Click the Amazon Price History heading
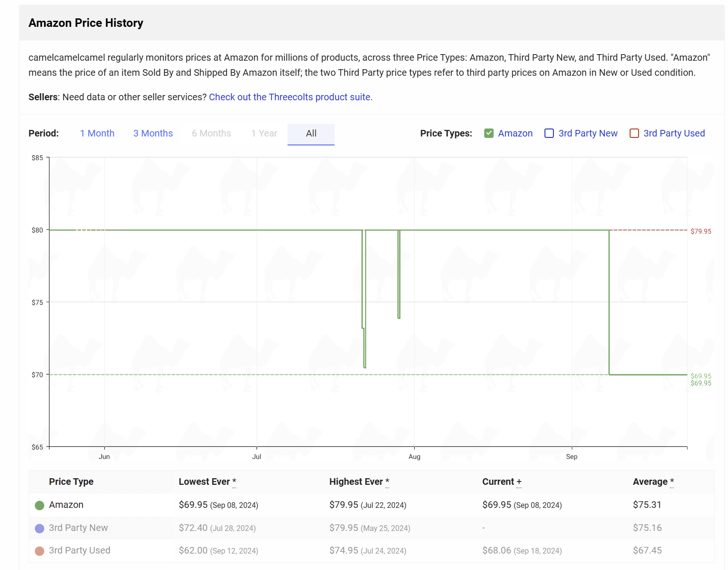The image size is (728, 570). 86,23
